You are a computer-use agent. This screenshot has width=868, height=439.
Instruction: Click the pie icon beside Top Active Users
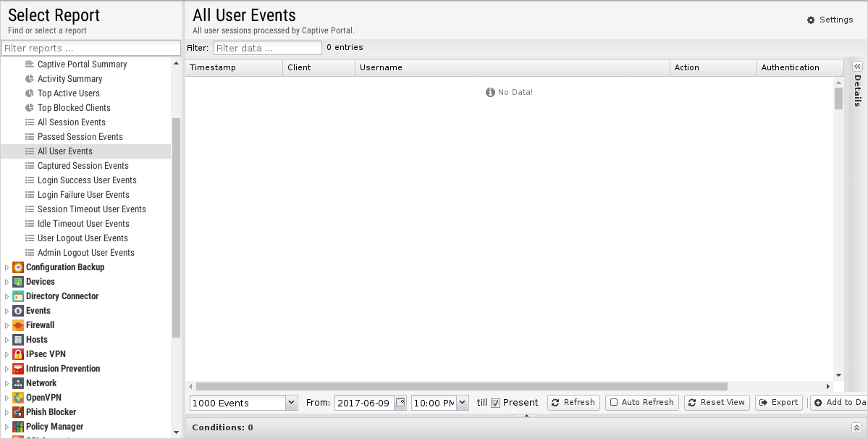(x=30, y=93)
